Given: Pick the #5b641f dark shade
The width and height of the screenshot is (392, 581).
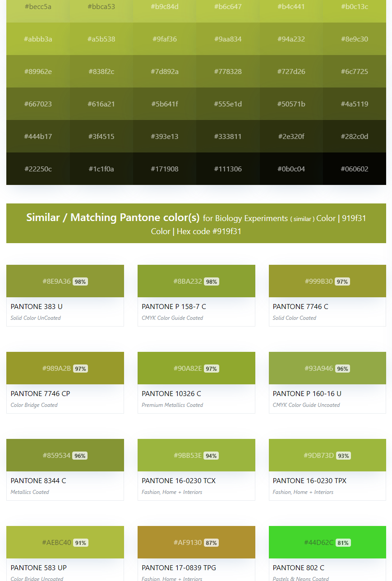Looking at the screenshot, I should tap(165, 104).
